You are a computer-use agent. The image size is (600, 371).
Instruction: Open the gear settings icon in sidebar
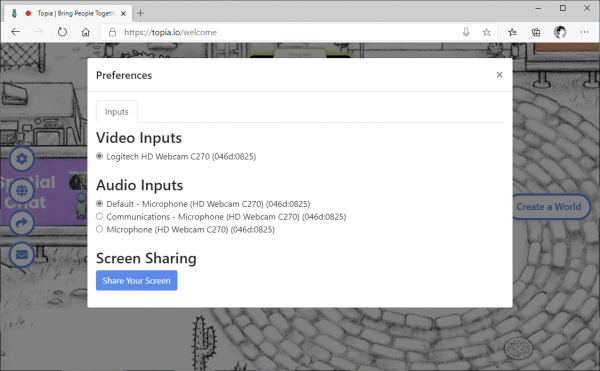coord(22,158)
